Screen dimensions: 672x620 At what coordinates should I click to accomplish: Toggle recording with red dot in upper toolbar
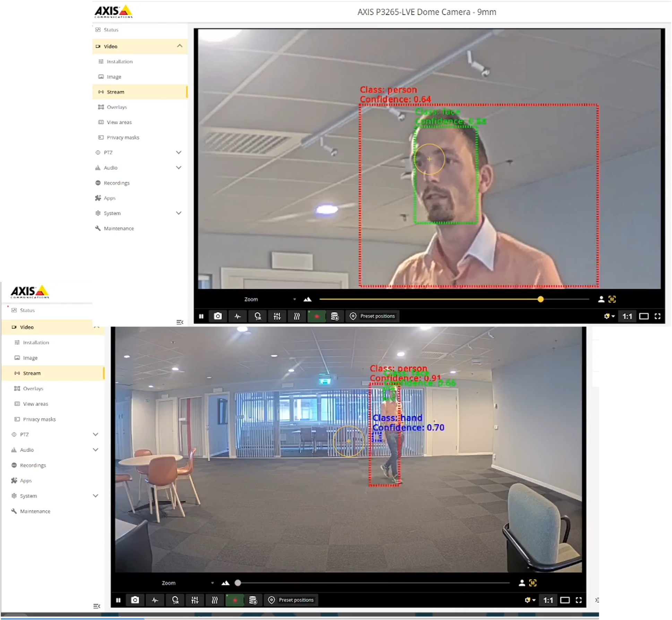pos(316,316)
